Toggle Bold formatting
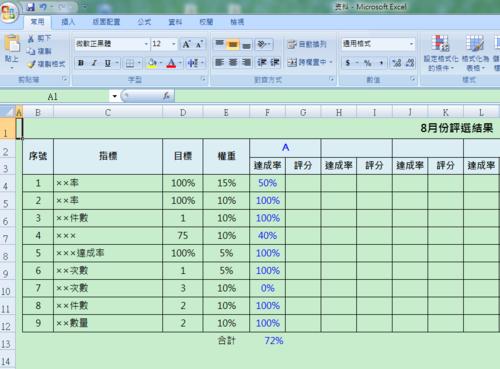500x369 pixels. click(81, 63)
